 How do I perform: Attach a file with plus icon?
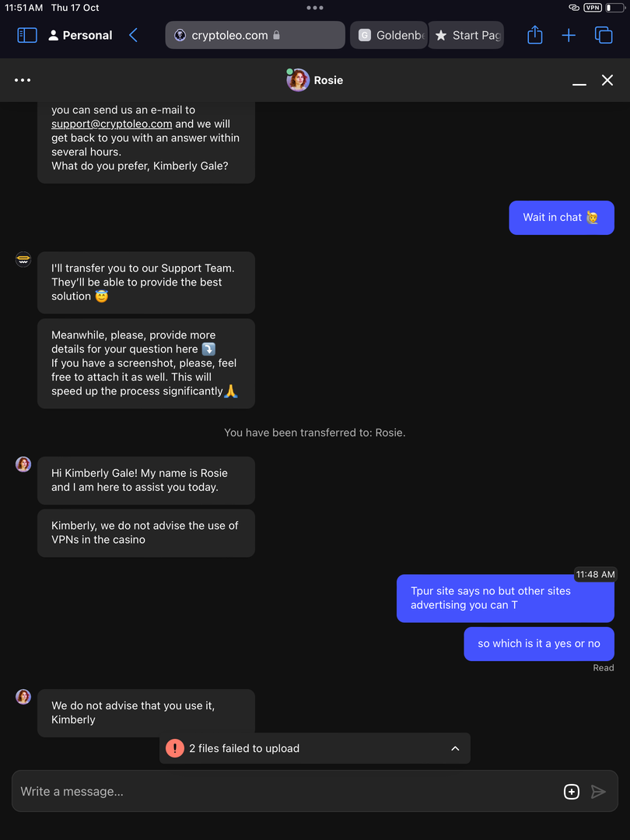tap(571, 792)
